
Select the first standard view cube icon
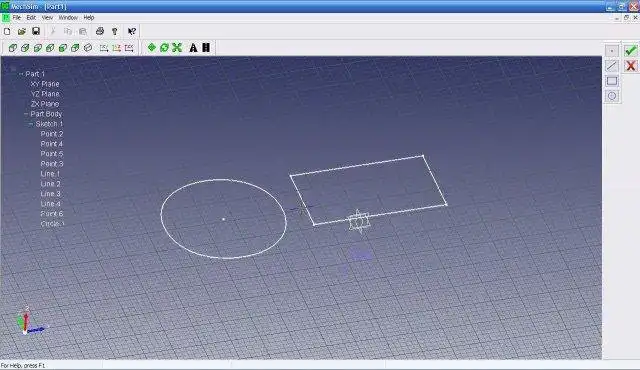coord(13,48)
